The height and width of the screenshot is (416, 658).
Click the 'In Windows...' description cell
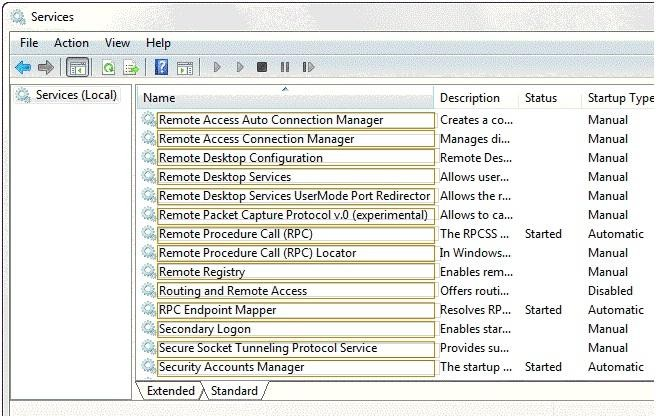click(x=475, y=253)
